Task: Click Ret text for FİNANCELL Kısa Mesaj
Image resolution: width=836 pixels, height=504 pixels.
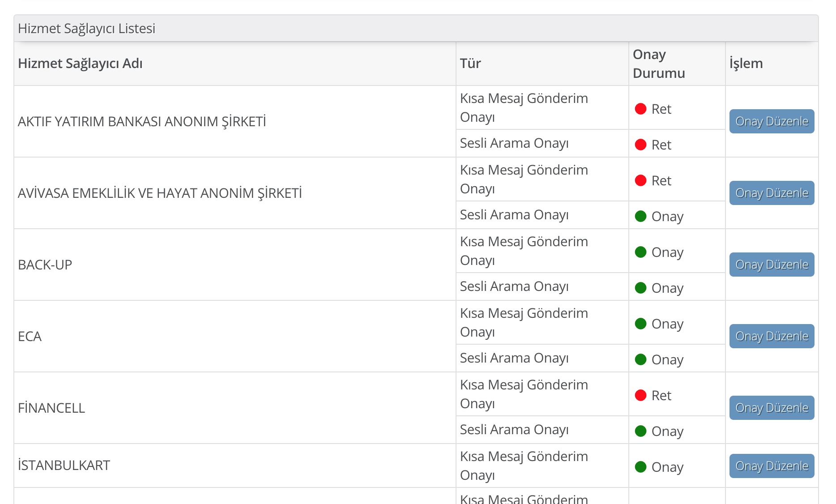Action: point(661,395)
